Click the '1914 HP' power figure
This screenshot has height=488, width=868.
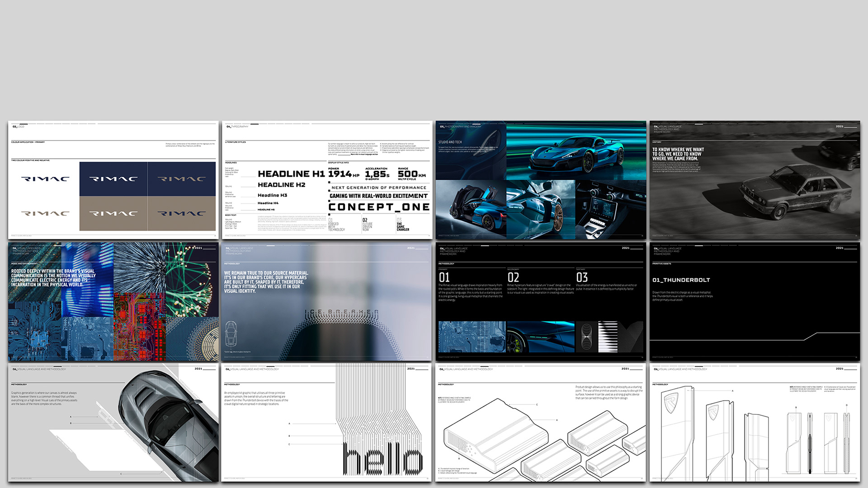pos(344,174)
